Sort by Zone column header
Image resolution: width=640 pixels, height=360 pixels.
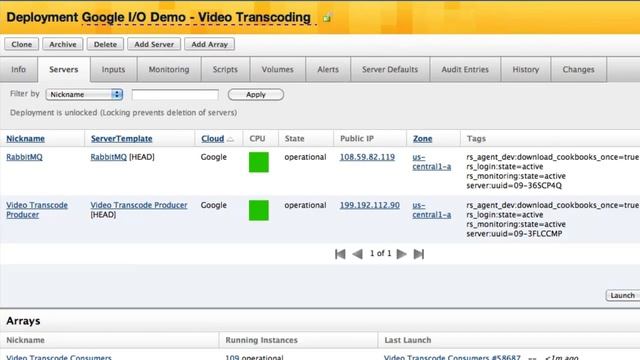pos(422,139)
